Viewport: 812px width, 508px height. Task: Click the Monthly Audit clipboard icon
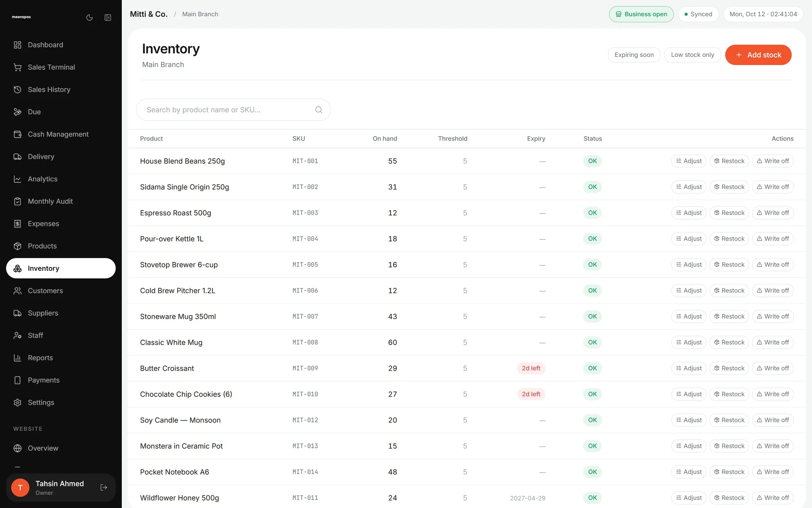click(x=17, y=201)
